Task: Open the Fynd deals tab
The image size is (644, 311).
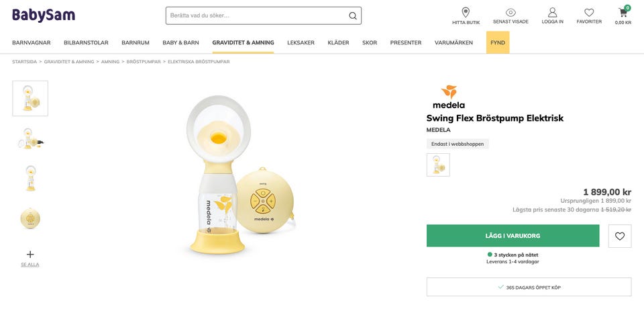Action: tap(498, 42)
